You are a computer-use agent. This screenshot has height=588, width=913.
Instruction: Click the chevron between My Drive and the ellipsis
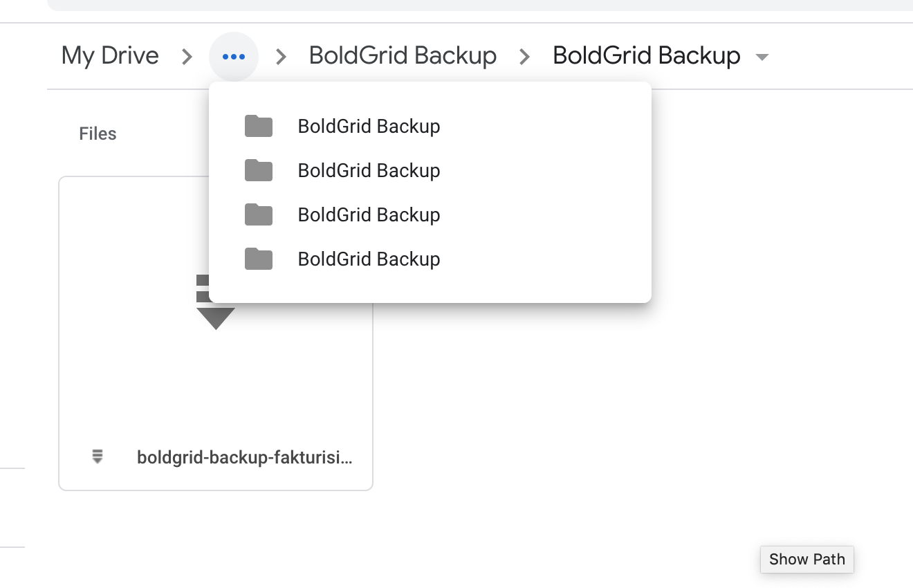(x=187, y=56)
